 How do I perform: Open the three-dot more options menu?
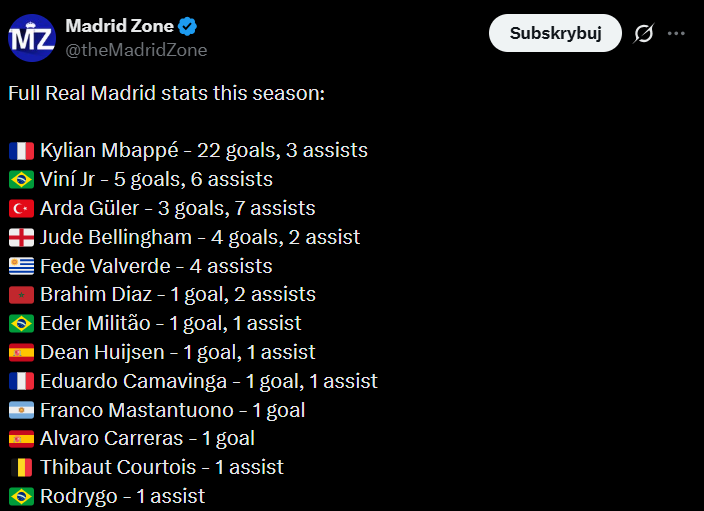pos(677,33)
